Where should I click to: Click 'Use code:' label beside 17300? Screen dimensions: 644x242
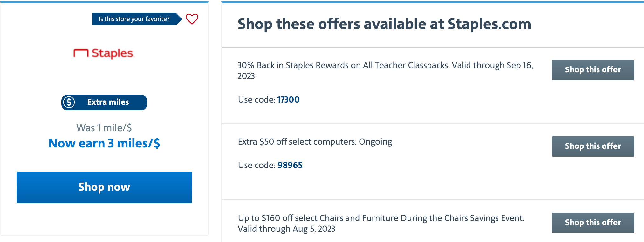click(257, 100)
